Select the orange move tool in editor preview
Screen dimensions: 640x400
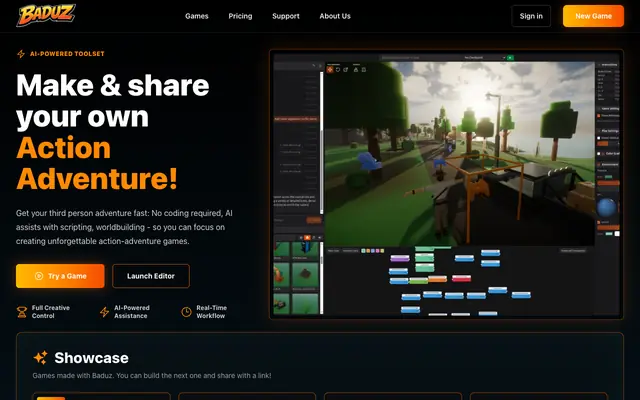click(x=330, y=70)
